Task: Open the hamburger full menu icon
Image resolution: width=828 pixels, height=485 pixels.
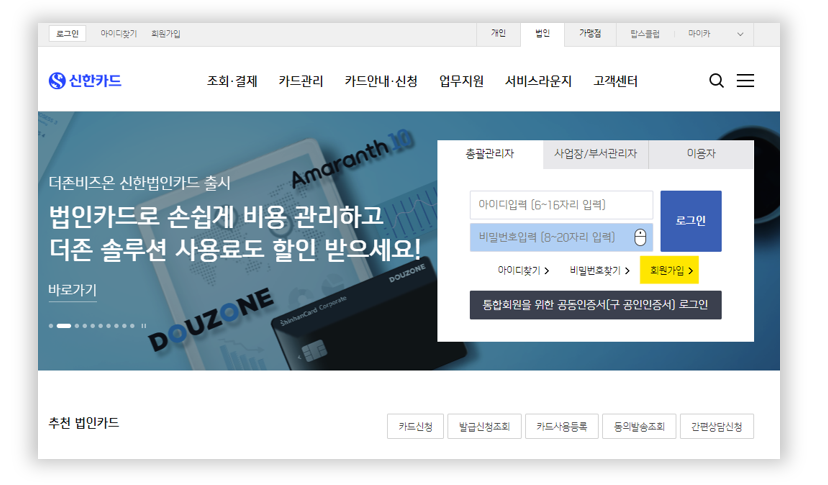Action: point(745,80)
